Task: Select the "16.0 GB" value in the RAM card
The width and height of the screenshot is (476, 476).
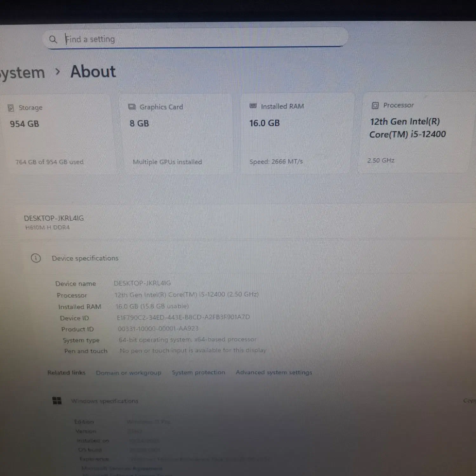Action: [264, 123]
